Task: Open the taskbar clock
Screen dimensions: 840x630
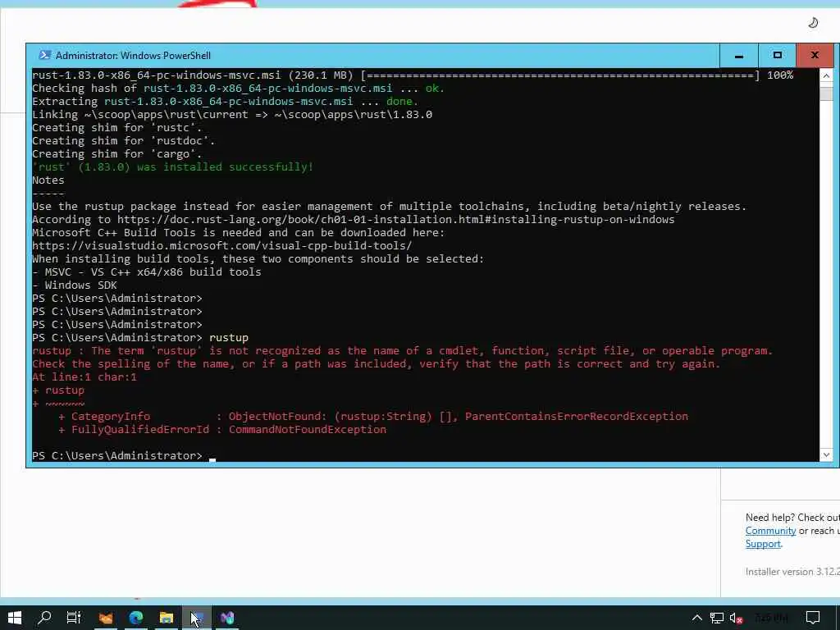Action: click(x=771, y=618)
